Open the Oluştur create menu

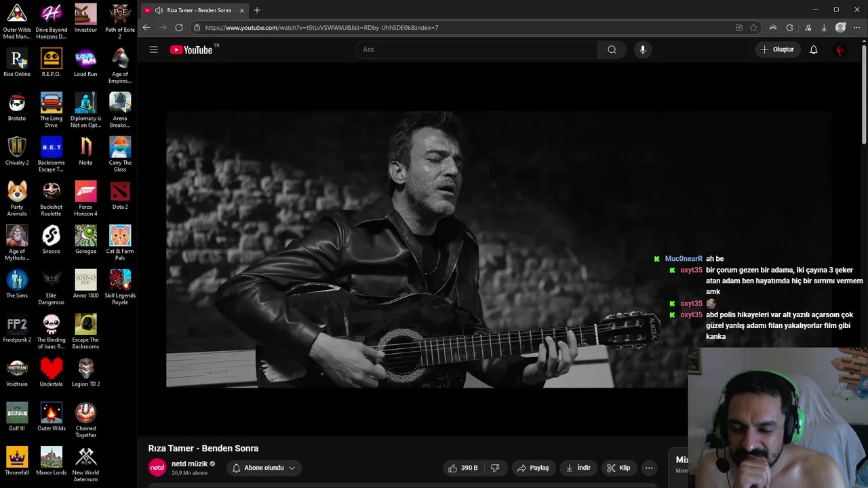(777, 49)
